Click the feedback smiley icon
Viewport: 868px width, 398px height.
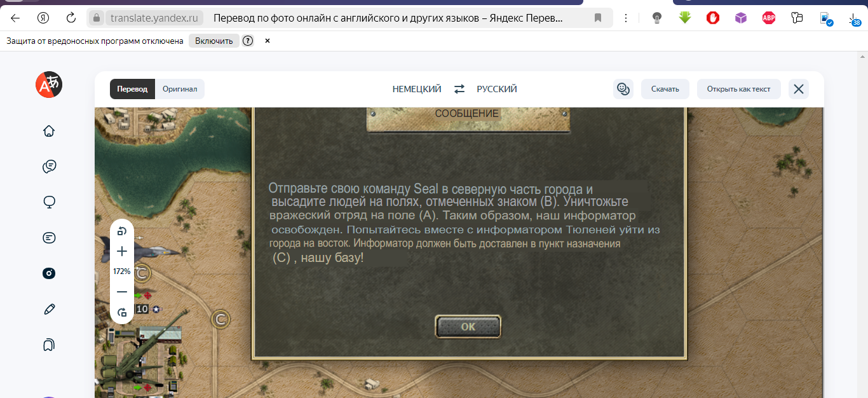point(623,89)
